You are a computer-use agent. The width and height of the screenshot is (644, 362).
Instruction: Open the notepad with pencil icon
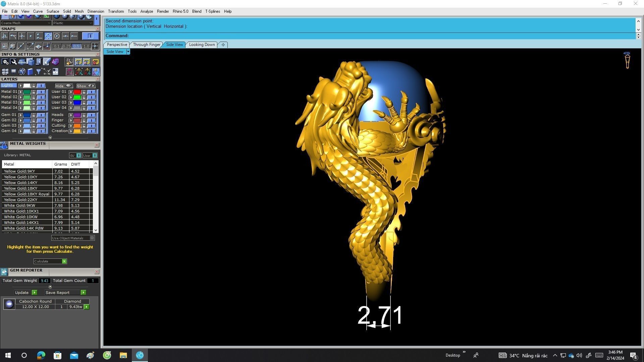47,62
